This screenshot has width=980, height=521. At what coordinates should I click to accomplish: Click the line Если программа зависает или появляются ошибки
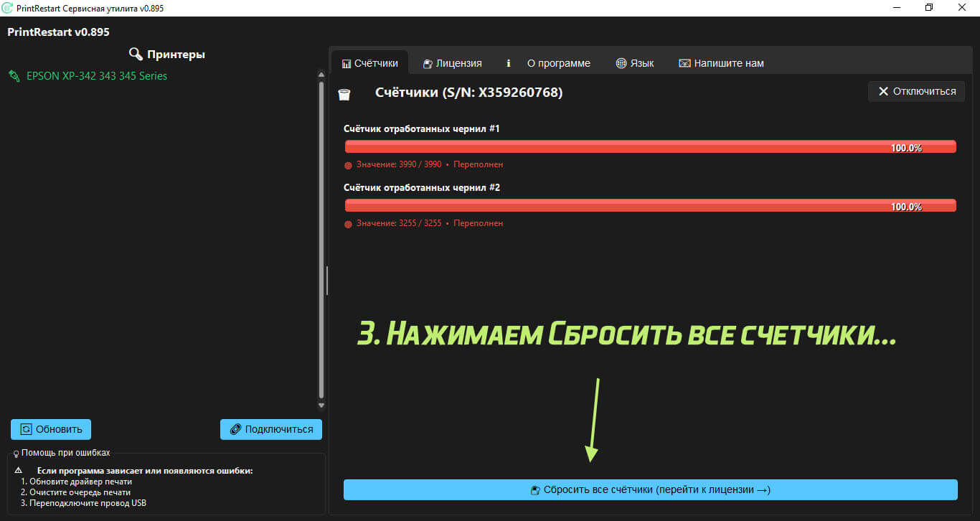(145, 471)
